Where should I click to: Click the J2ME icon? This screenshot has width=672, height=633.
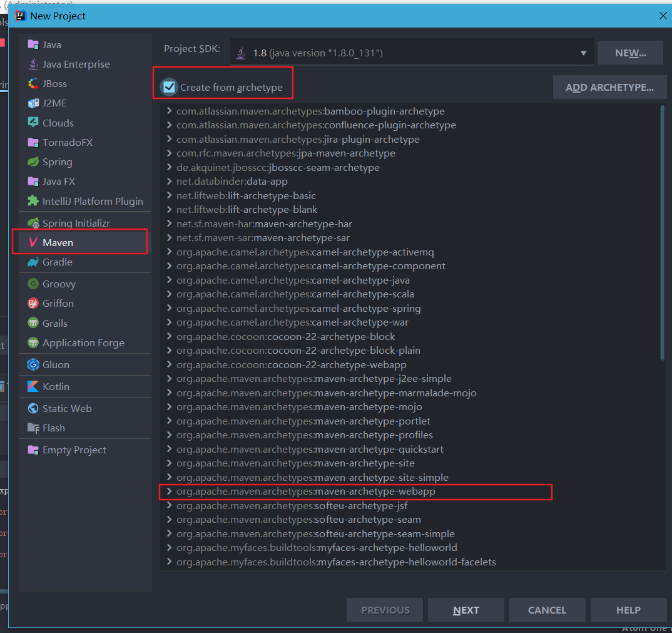click(x=33, y=103)
